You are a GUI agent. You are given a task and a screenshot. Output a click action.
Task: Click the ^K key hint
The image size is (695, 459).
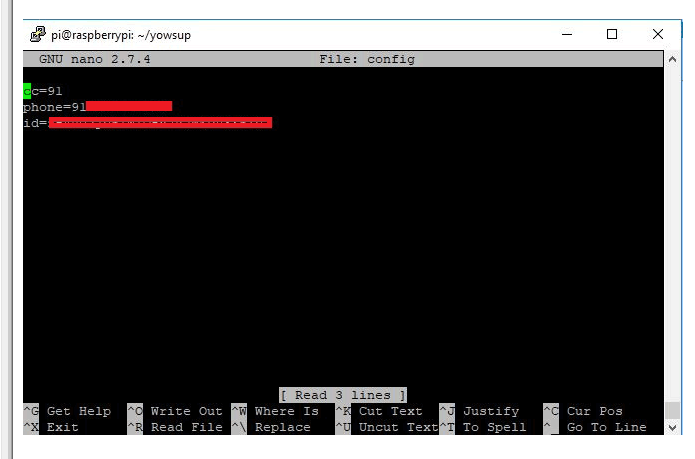[x=343, y=411]
